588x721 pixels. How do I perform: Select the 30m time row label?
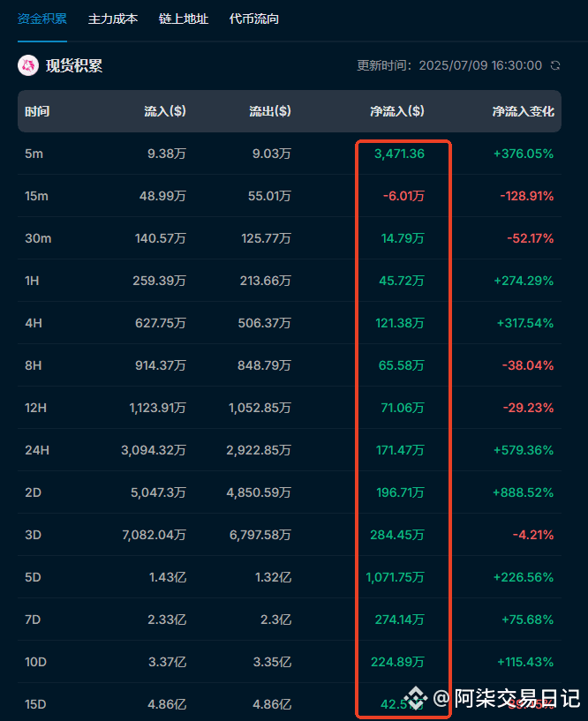pyautogui.click(x=38, y=238)
